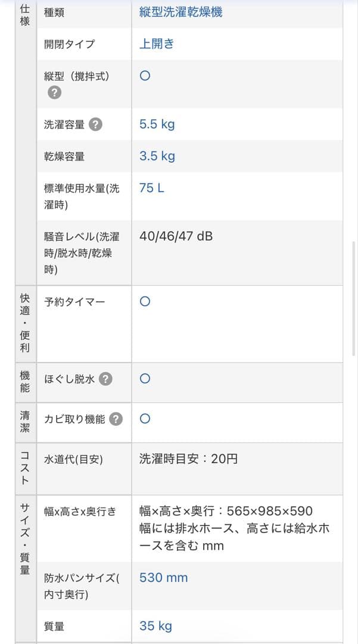Click the 清潔 section header
358x644 pixels.
click(24, 422)
